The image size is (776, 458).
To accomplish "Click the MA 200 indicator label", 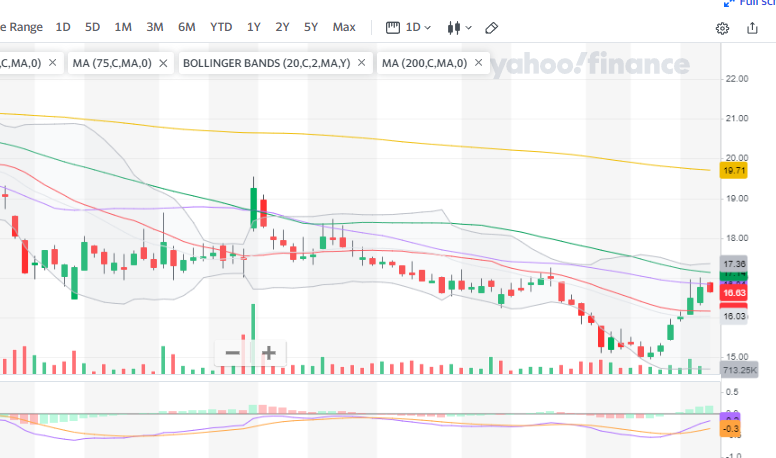I will (x=424, y=64).
